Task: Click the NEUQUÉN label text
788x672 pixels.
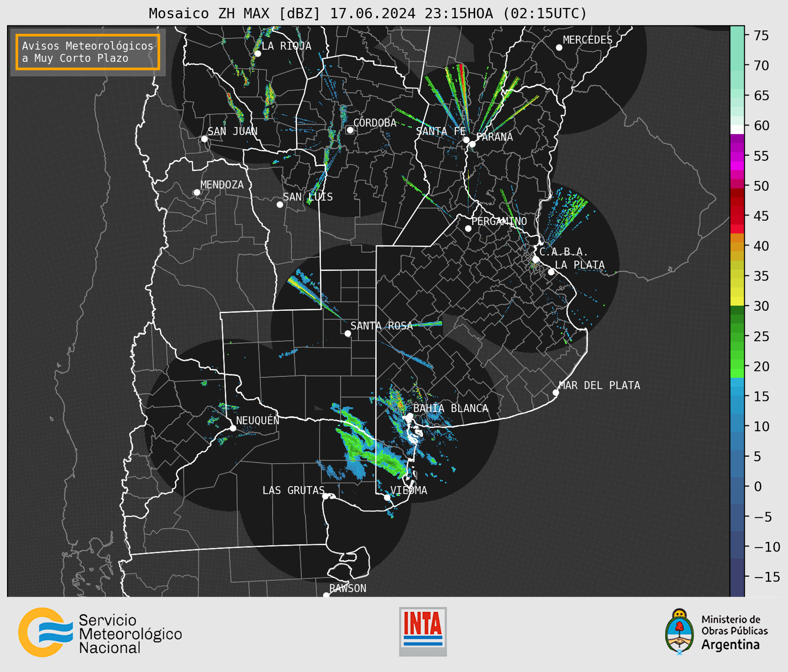Action: pos(257,420)
